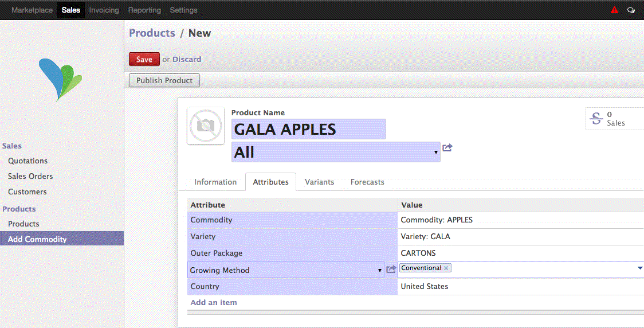Viewport: 644px width, 328px height.
Task: Switch to the Variants tab
Action: (x=319, y=182)
